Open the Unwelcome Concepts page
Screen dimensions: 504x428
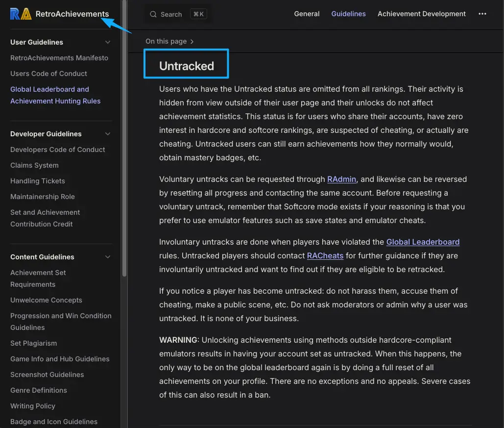point(46,300)
